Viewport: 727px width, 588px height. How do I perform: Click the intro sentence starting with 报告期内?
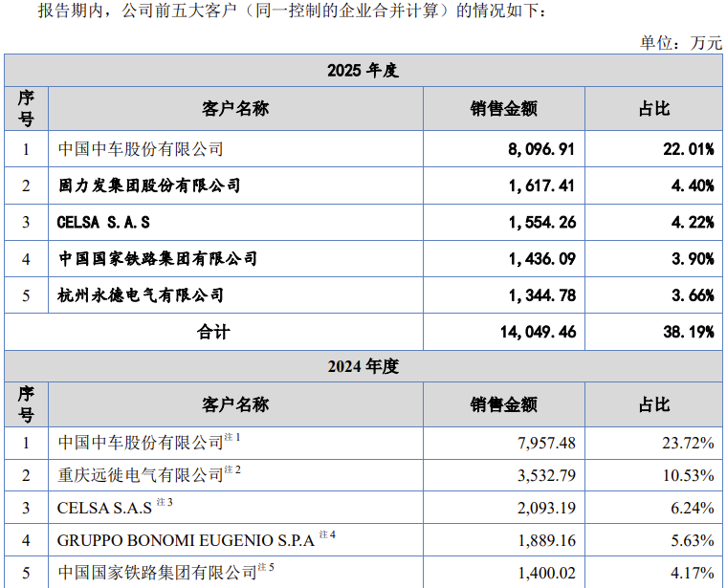tap(293, 11)
